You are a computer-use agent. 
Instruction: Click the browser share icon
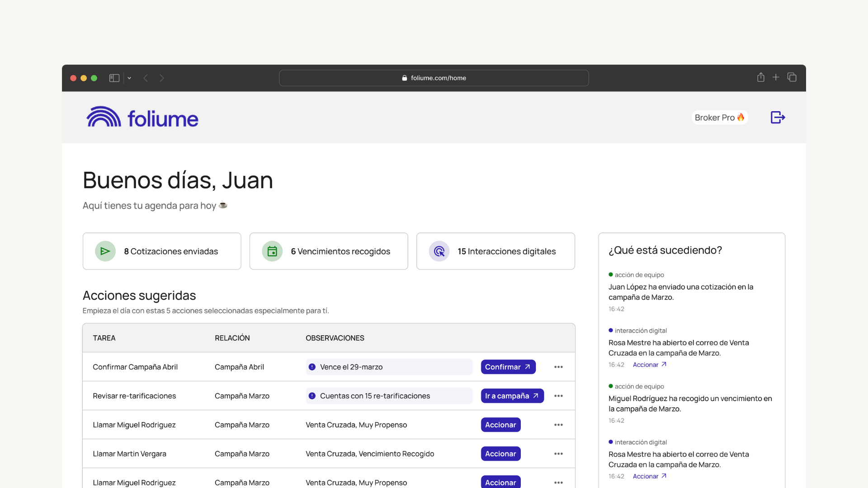[x=761, y=77]
